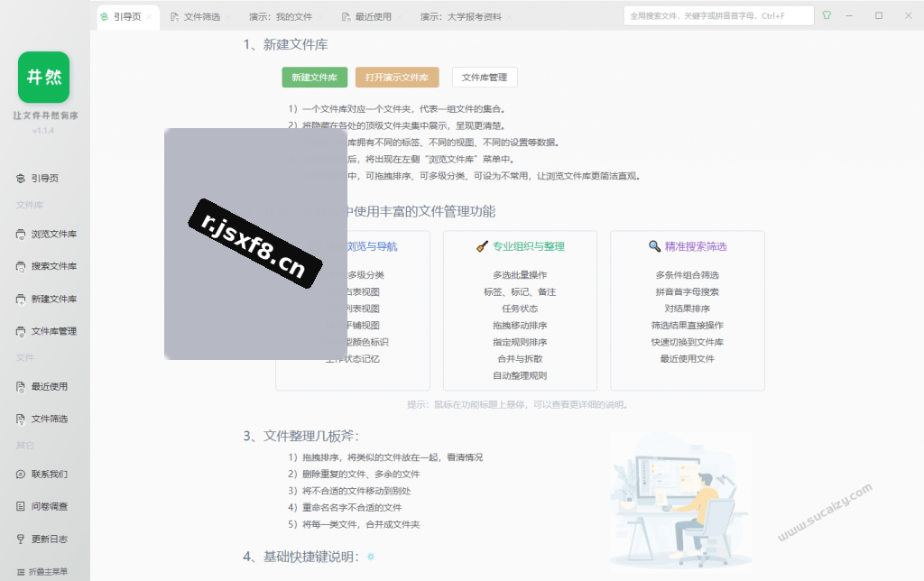
Task: Click the broom icon beside 专业组织与整理
Action: tap(482, 246)
